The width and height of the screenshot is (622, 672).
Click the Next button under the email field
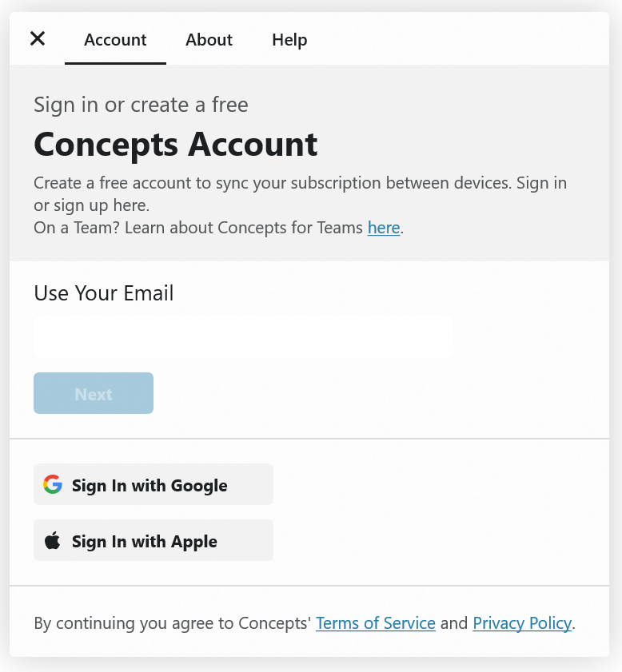(94, 393)
